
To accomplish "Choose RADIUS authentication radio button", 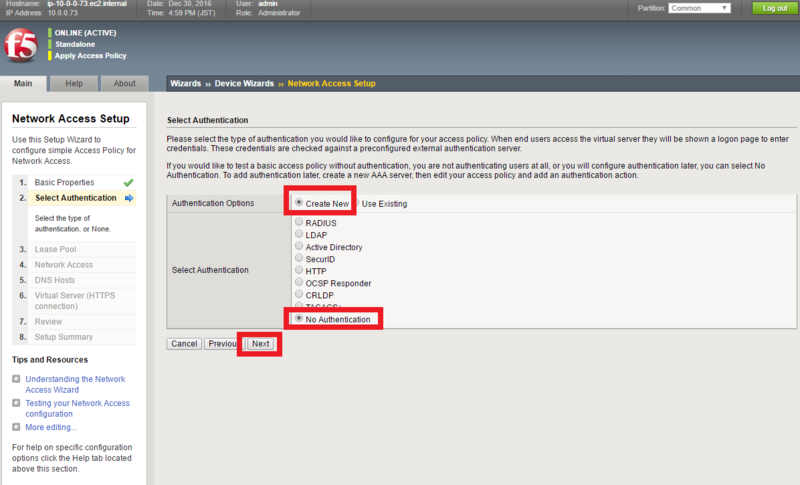I will [299, 222].
